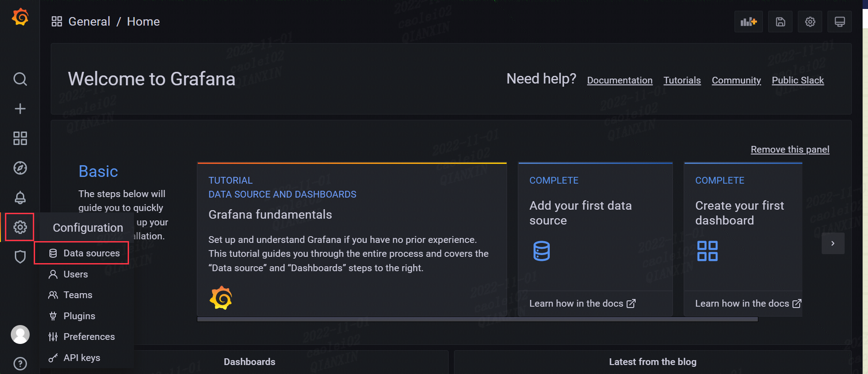Open the search dashboards icon

click(x=20, y=79)
